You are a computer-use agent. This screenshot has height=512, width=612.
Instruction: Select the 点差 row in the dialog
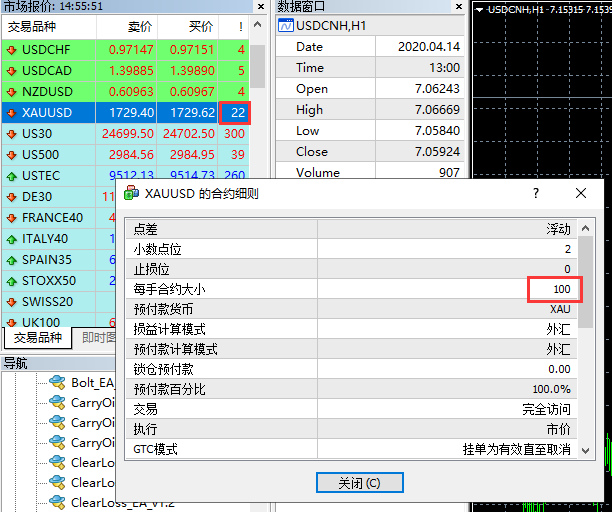click(351, 229)
